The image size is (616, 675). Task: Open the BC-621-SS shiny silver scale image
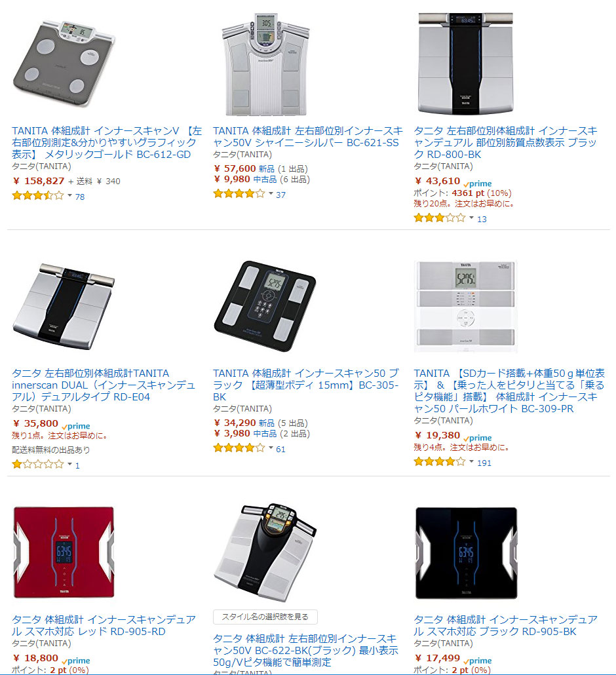tap(265, 64)
